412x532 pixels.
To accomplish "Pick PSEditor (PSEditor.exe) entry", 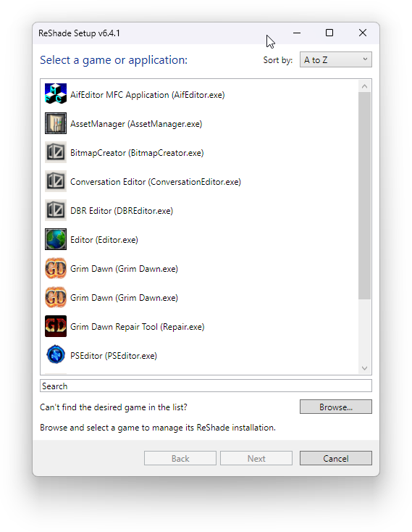I will tap(114, 356).
